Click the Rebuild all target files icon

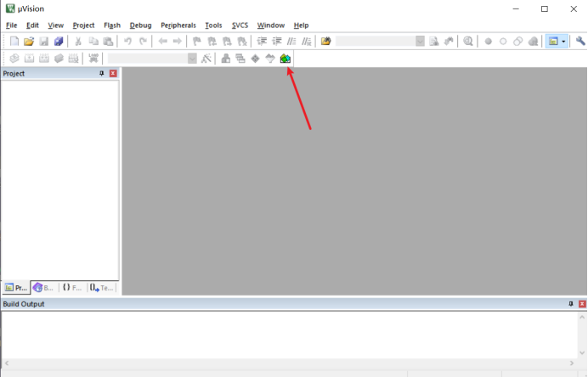[x=44, y=59]
